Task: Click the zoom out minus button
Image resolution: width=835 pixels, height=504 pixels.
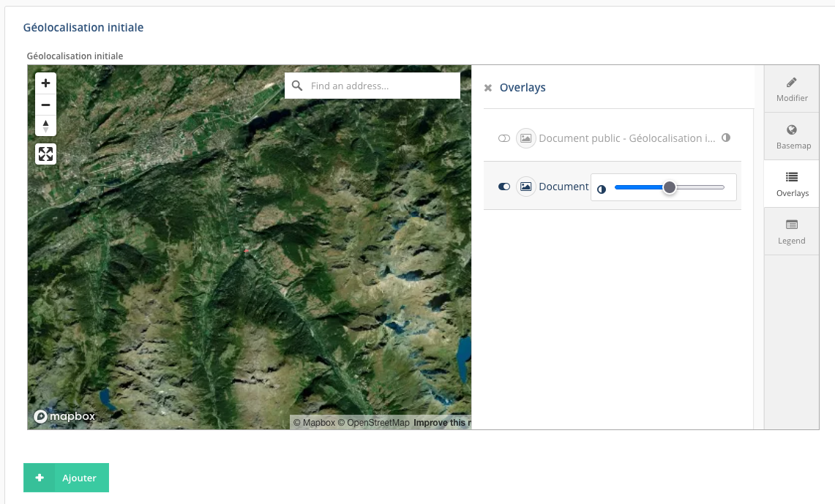Action: coord(45,105)
